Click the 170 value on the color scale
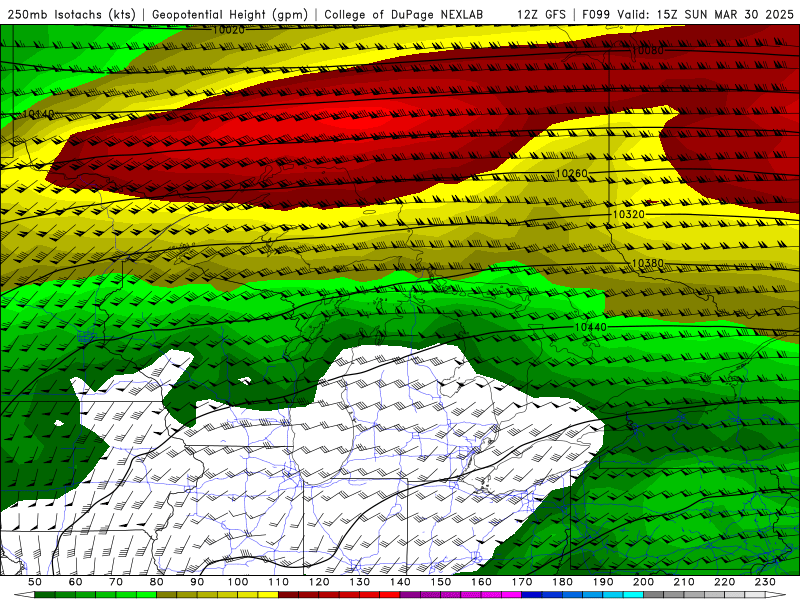 coord(522,582)
